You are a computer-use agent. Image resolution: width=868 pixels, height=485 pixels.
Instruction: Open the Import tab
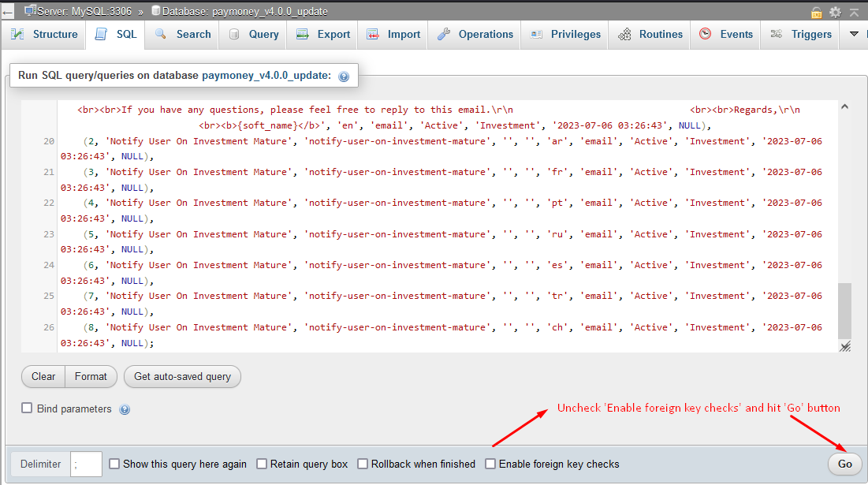pos(393,35)
